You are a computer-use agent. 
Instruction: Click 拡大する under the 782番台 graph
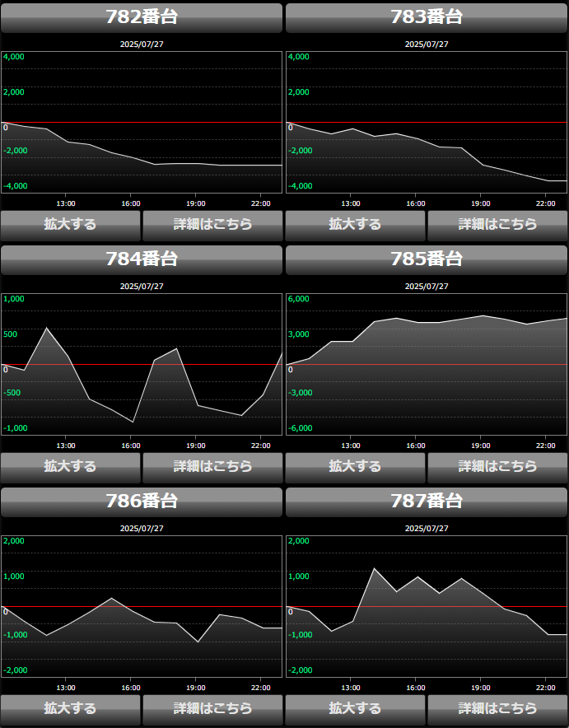(71, 226)
